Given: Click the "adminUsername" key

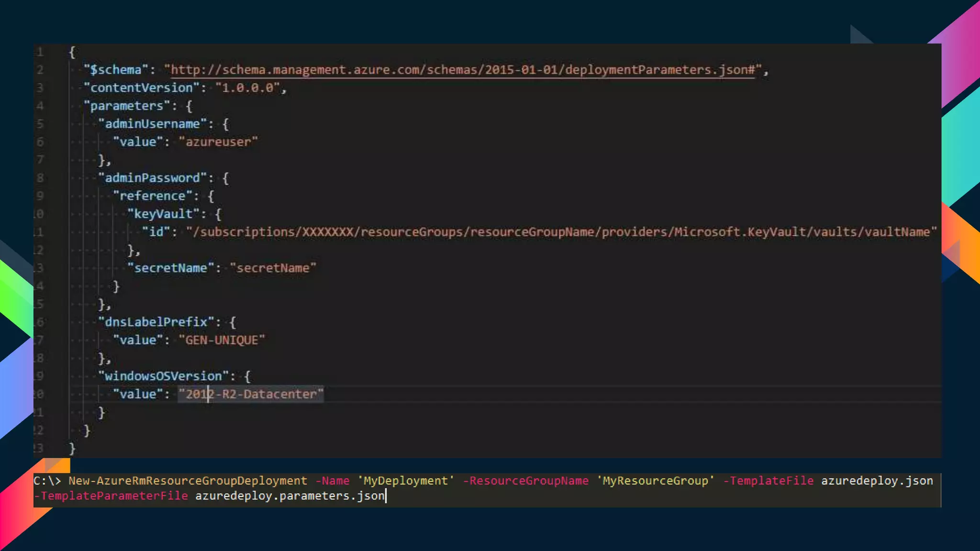Looking at the screenshot, I should [152, 124].
